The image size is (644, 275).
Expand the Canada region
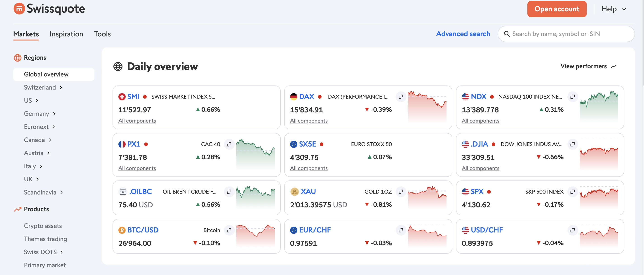click(50, 140)
